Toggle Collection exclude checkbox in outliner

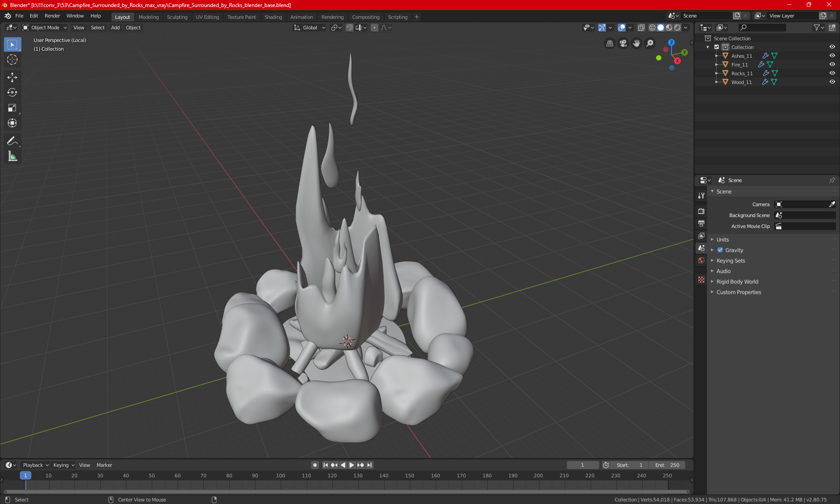tap(717, 47)
